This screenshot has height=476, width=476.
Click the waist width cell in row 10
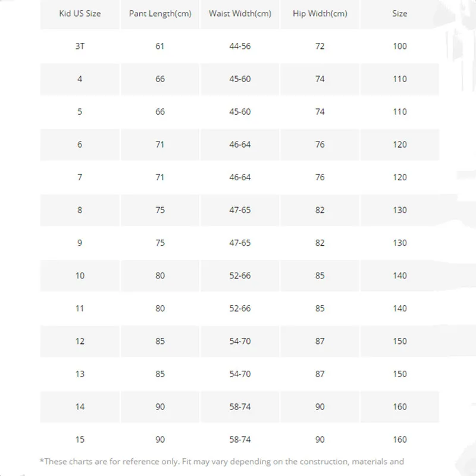(x=240, y=275)
